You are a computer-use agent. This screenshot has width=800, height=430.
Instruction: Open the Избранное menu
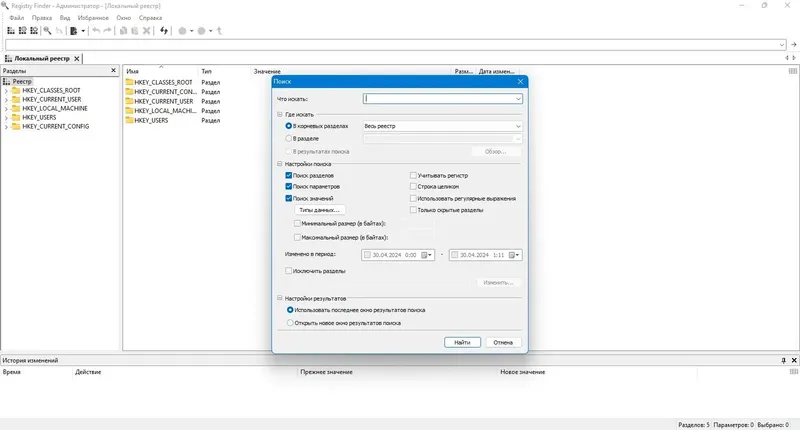tap(93, 18)
